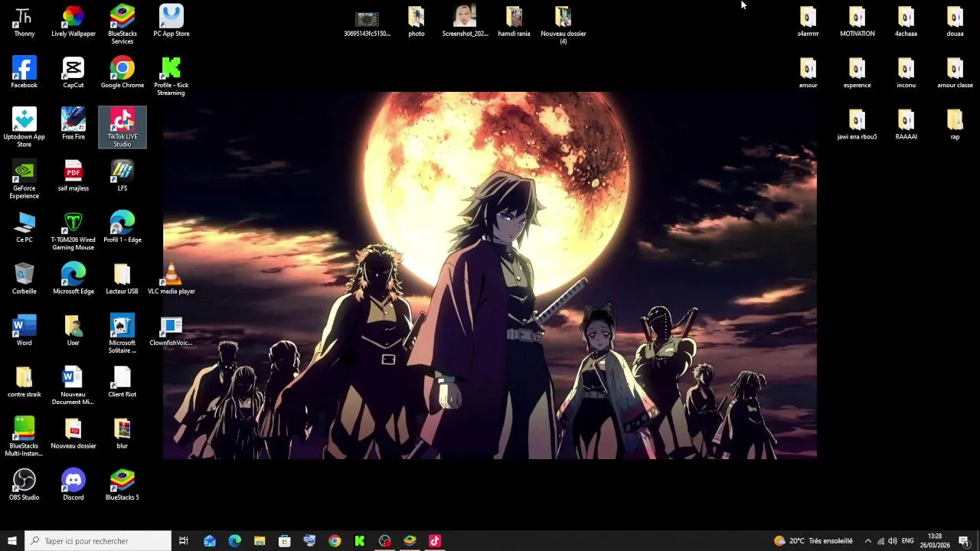Select the Client Riot file icon

(x=122, y=382)
